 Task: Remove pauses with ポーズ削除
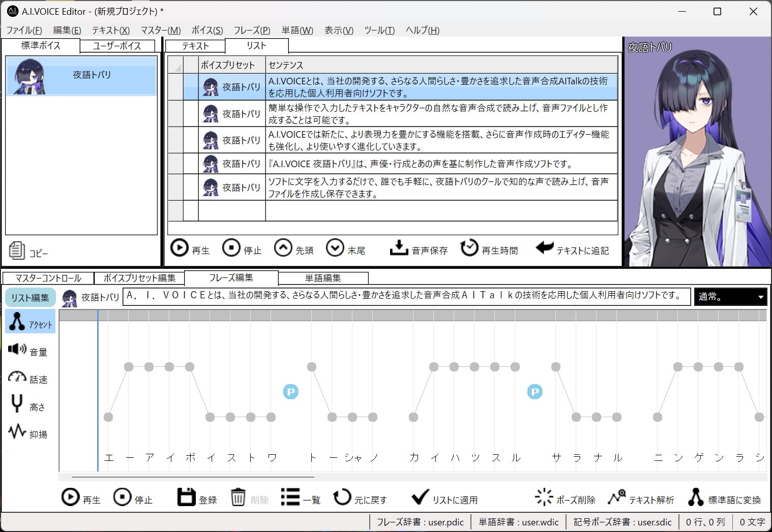(565, 497)
